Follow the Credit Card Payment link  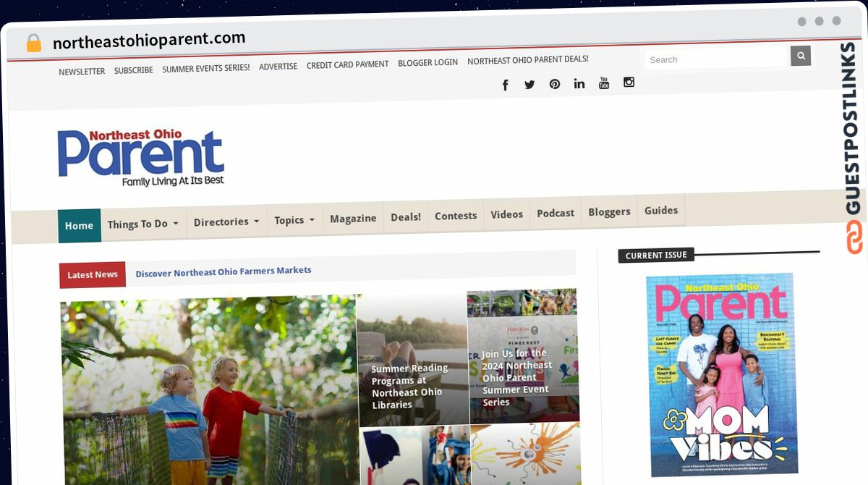click(347, 65)
